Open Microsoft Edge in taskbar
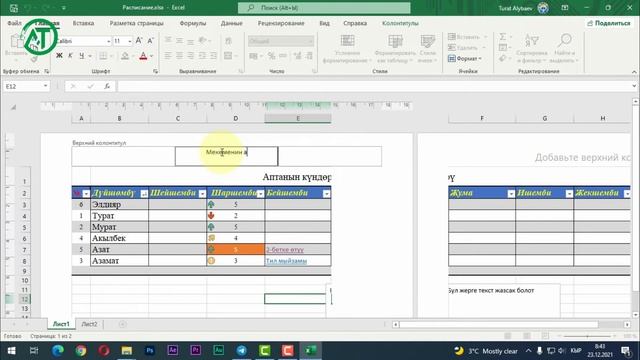Image resolution: width=640 pixels, height=360 pixels. (58, 350)
